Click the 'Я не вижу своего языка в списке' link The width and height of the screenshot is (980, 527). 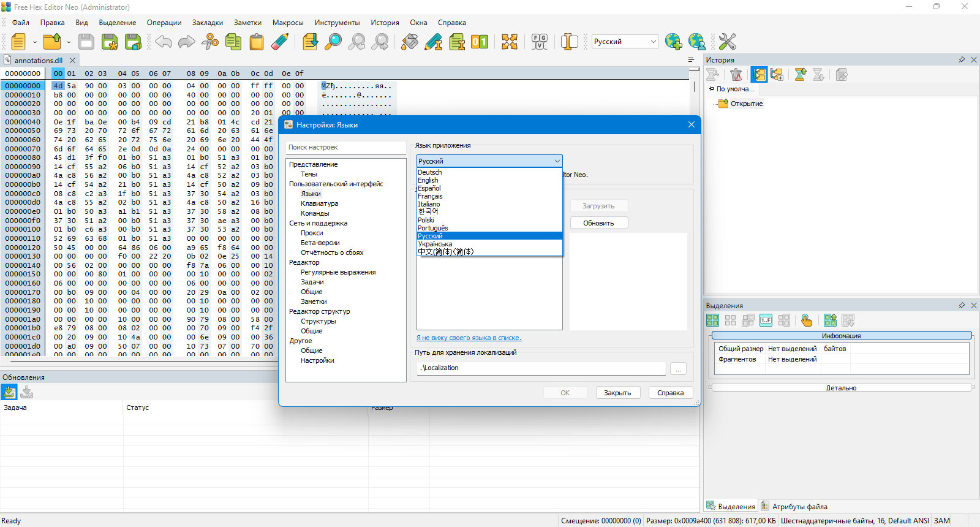pyautogui.click(x=469, y=338)
